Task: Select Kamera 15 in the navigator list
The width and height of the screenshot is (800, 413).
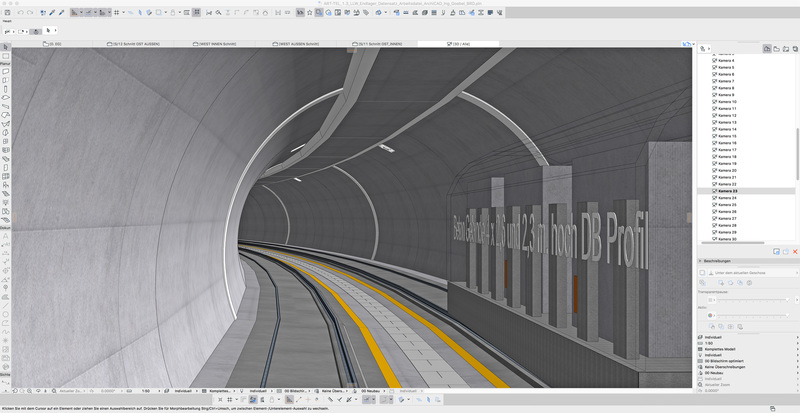Action: (x=727, y=136)
